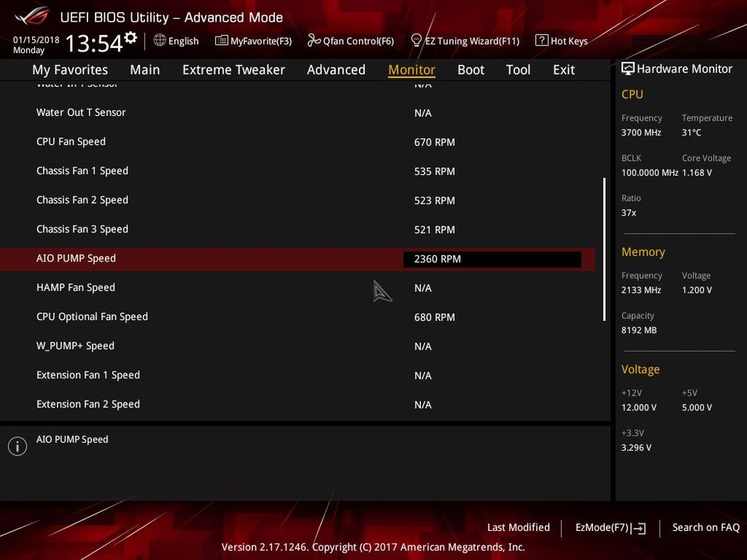Select the Chassis Fan 3 Speed row
The height and width of the screenshot is (560, 747).
[x=298, y=230]
